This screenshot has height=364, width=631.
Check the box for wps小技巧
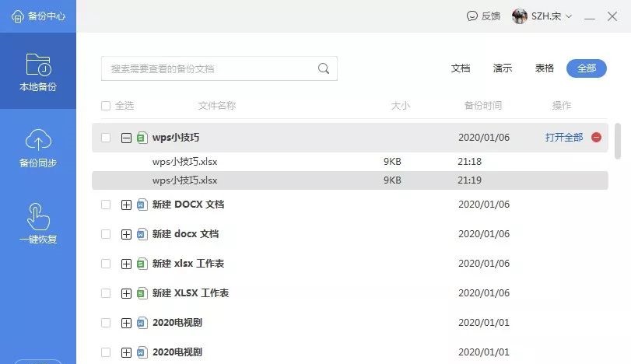pos(106,138)
